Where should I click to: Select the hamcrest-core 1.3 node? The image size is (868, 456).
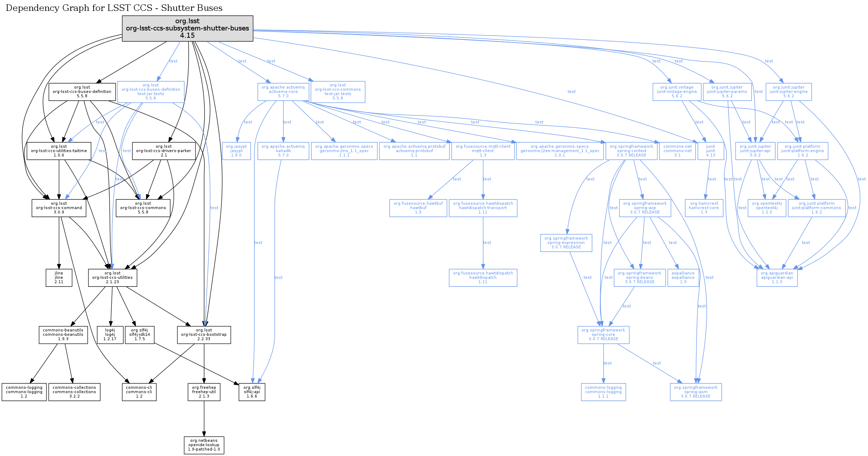click(704, 208)
